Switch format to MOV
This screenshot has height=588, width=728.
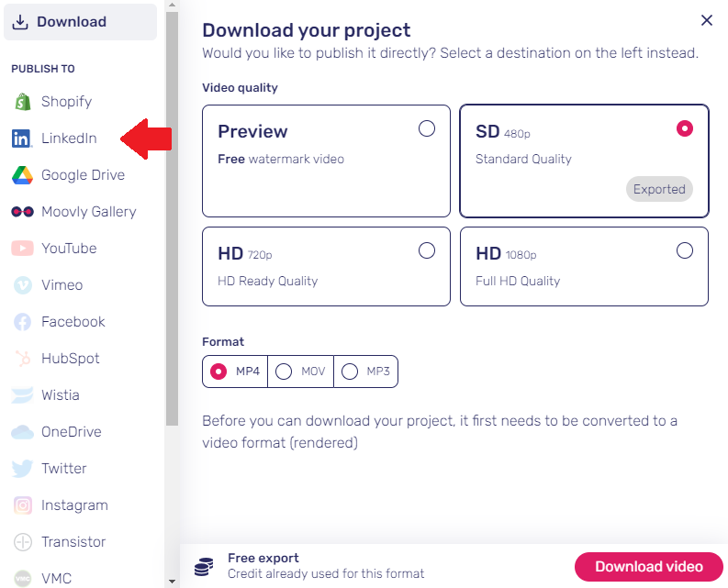[300, 372]
